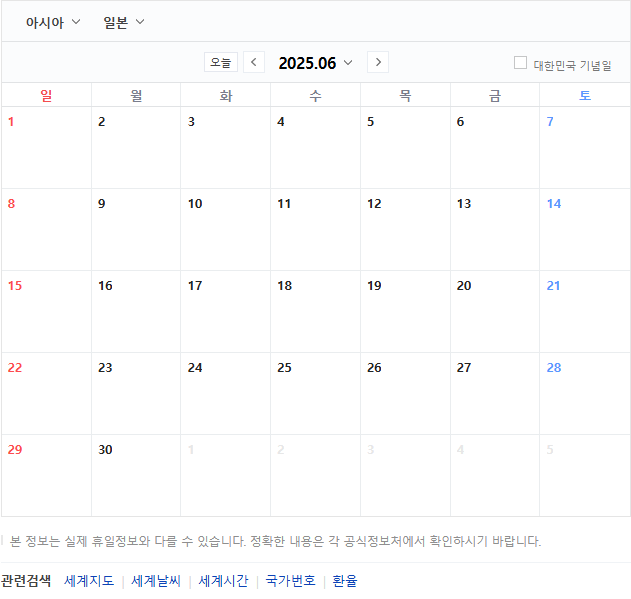
Task: Click the 오늘 button
Action: point(221,62)
